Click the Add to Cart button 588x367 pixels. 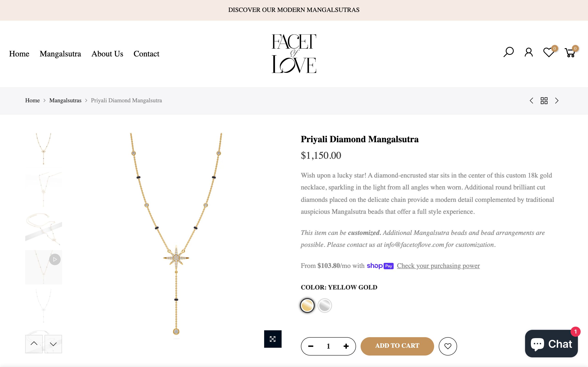397,346
